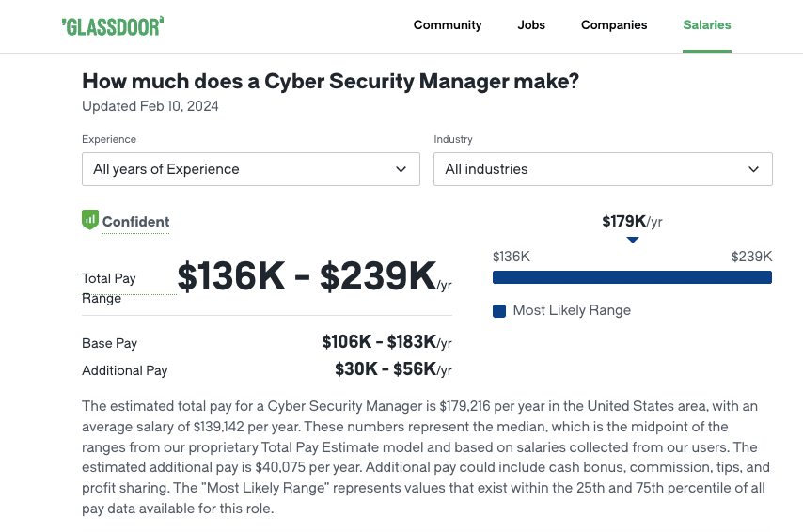Click the Experience dropdown chevron arrow
Screen dimensions: 803x532
click(x=401, y=169)
